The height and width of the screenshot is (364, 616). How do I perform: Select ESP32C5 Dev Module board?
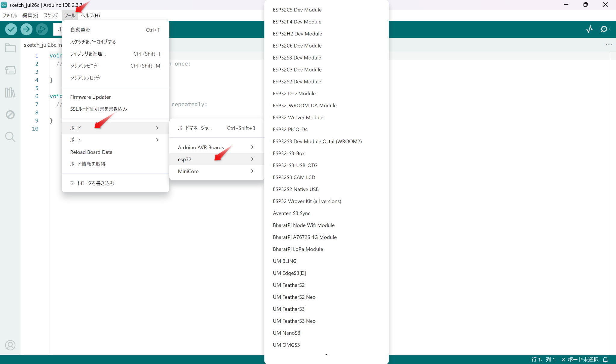(327, 10)
